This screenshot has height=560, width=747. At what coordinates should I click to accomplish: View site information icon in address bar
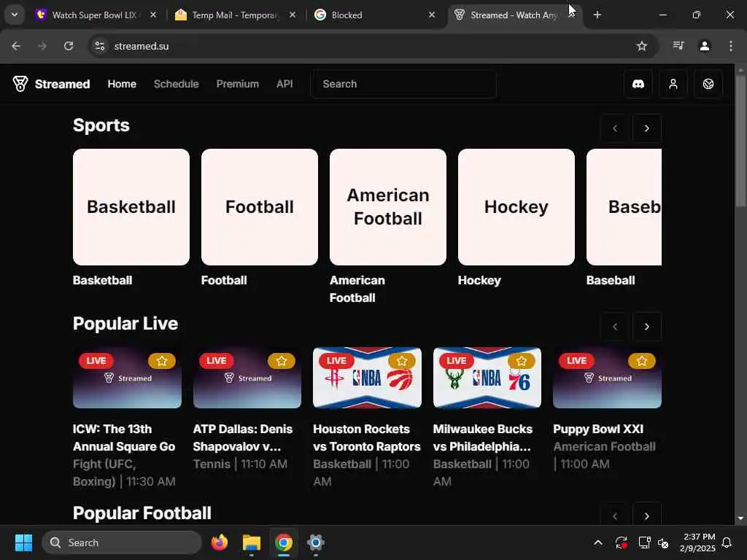(x=99, y=46)
